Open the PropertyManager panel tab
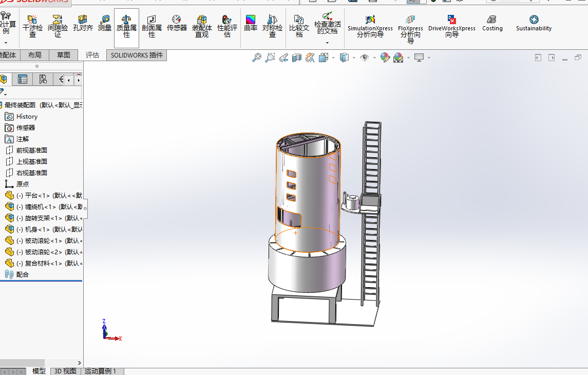This screenshot has width=588, height=375. tap(23, 79)
